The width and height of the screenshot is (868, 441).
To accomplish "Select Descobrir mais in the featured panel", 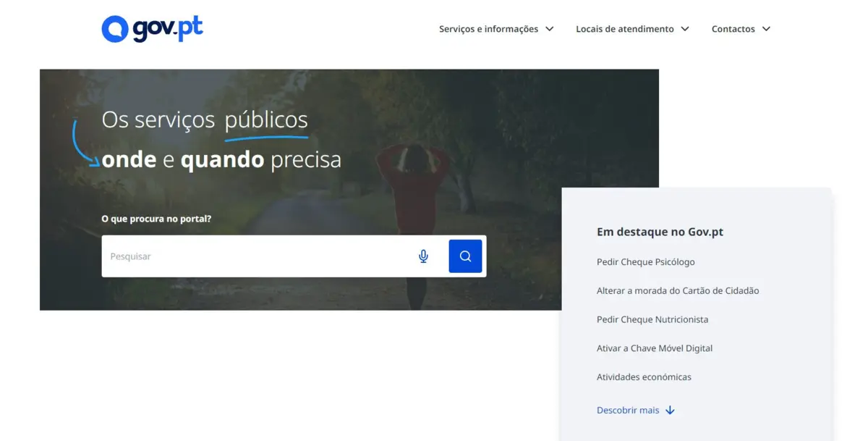I will (627, 410).
